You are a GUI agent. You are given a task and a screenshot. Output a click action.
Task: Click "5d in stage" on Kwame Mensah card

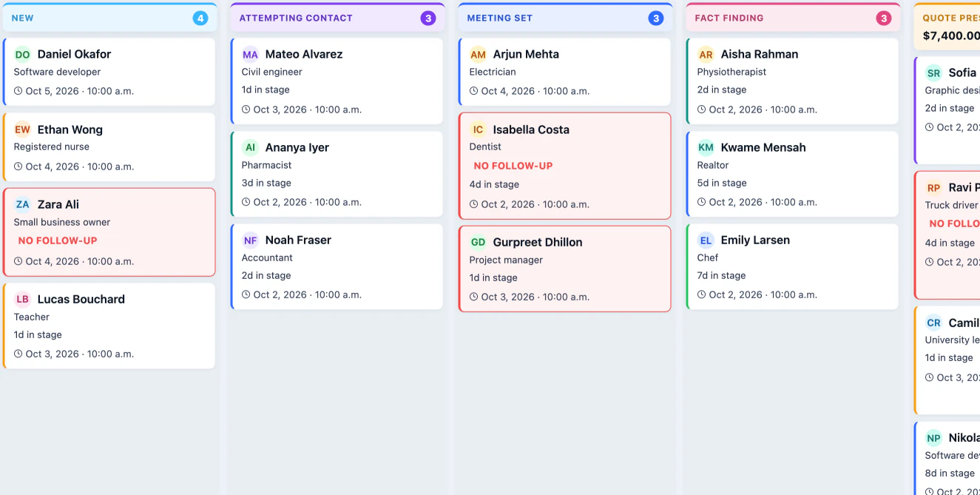pyautogui.click(x=722, y=183)
